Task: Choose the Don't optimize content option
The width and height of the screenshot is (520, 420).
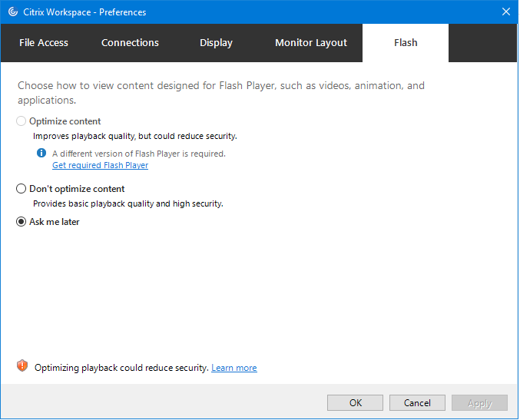Action: [22, 189]
